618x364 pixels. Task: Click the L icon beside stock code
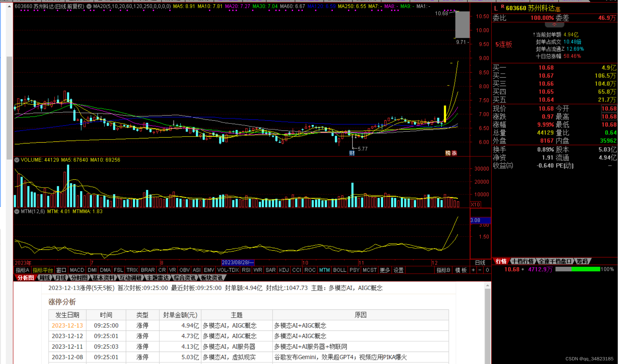(x=496, y=8)
